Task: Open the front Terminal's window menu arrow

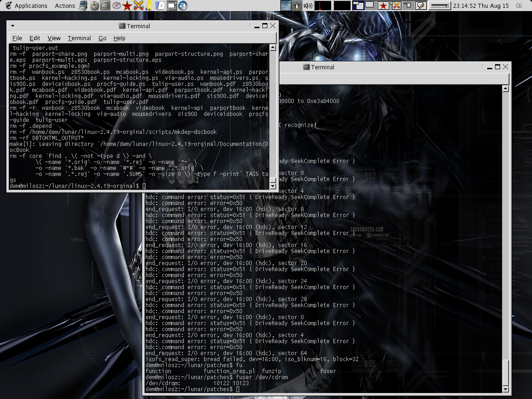Action: 12,26
